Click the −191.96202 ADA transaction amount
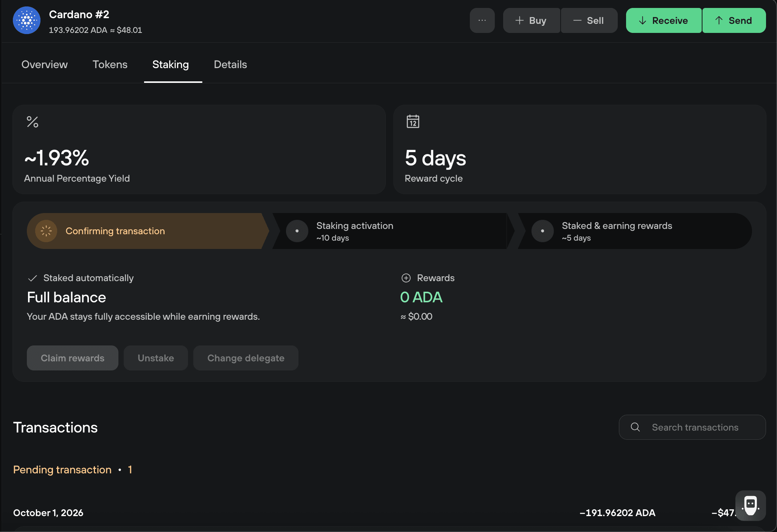The image size is (777, 532). pos(617,513)
